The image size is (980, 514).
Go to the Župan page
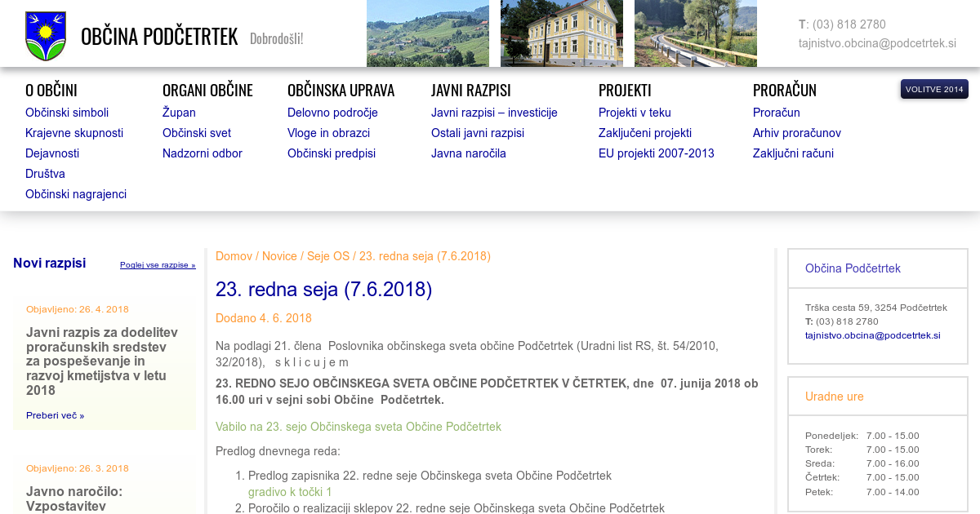pos(179,113)
